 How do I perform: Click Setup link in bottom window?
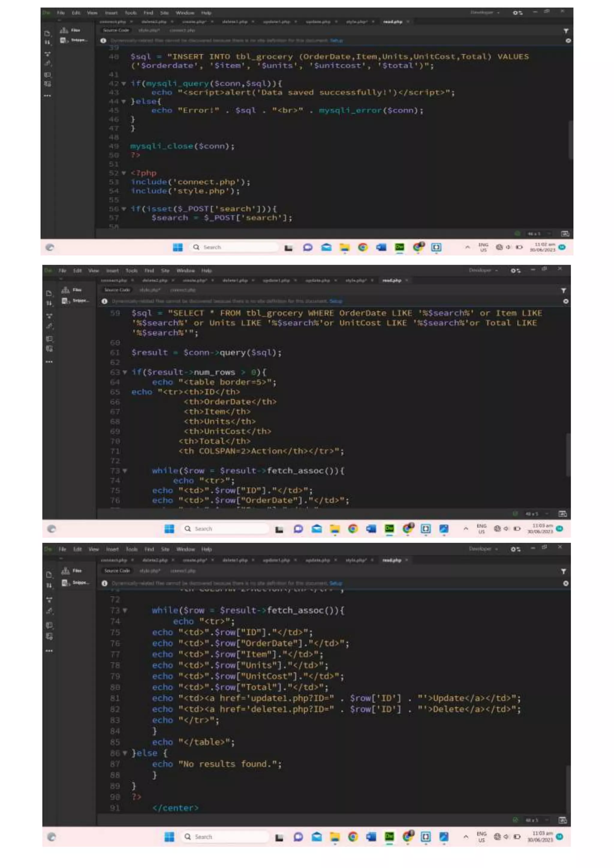336,583
